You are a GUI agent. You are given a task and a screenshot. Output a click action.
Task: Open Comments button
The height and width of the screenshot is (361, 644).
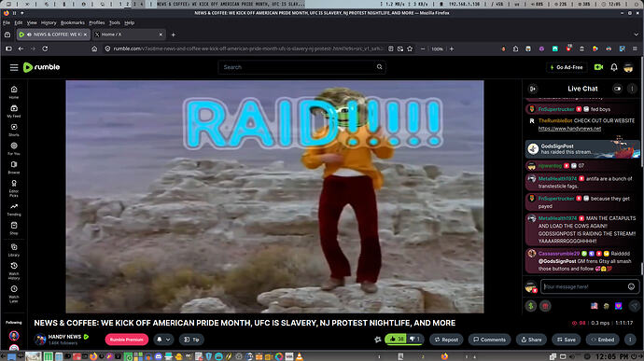(x=489, y=340)
